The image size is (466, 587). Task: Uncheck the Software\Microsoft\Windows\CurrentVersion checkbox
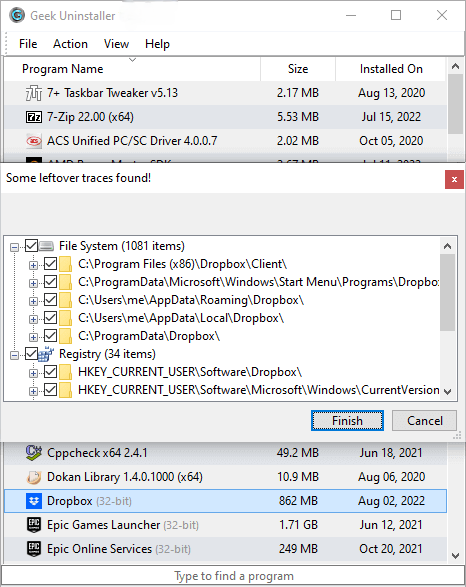point(51,390)
